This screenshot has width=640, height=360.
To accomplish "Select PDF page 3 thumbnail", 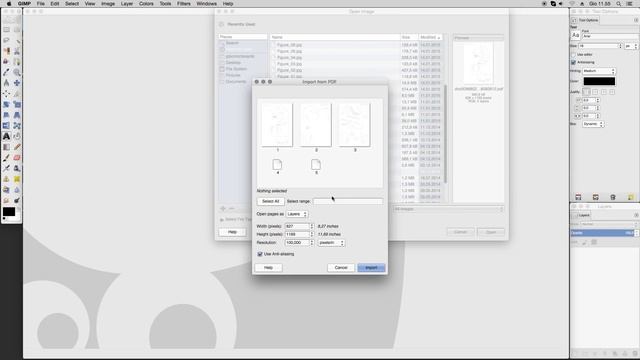I will [354, 125].
